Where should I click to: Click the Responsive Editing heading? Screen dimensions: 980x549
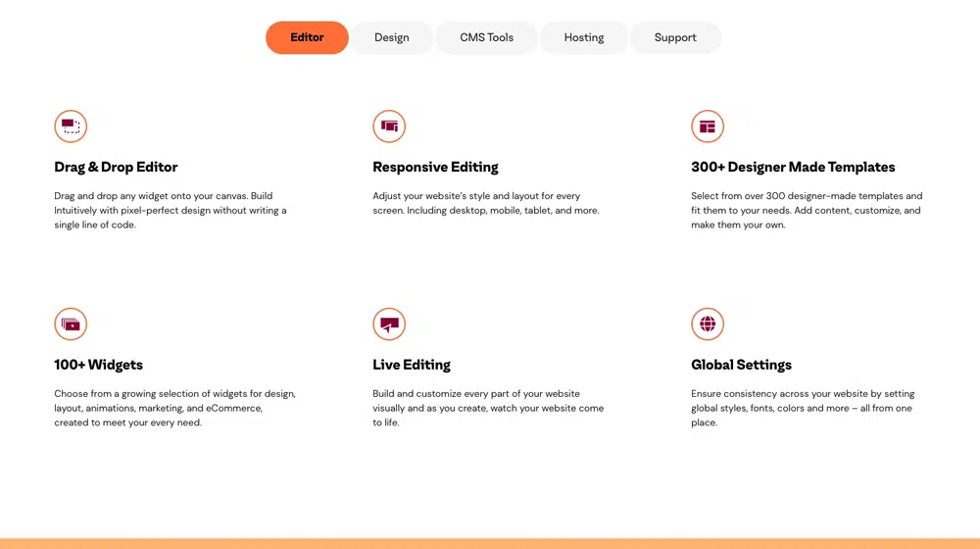pos(436,167)
